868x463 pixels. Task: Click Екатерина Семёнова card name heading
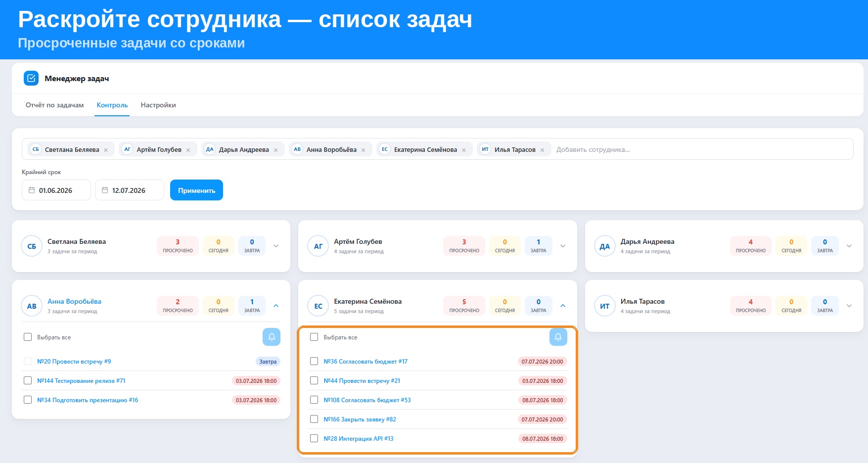coord(367,301)
